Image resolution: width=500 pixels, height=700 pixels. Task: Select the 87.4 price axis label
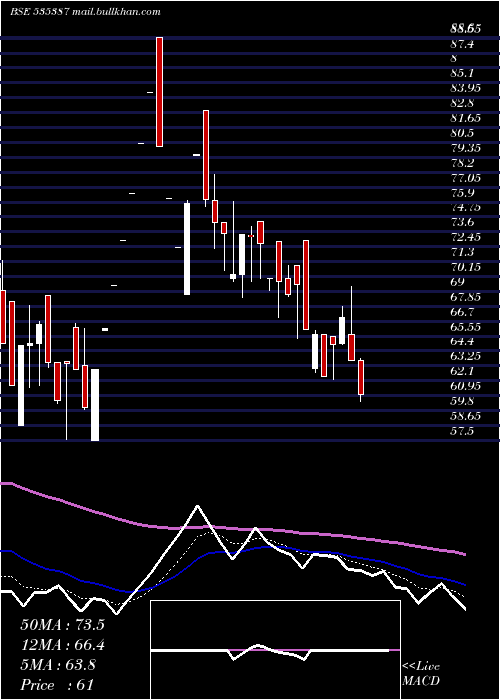click(x=462, y=44)
